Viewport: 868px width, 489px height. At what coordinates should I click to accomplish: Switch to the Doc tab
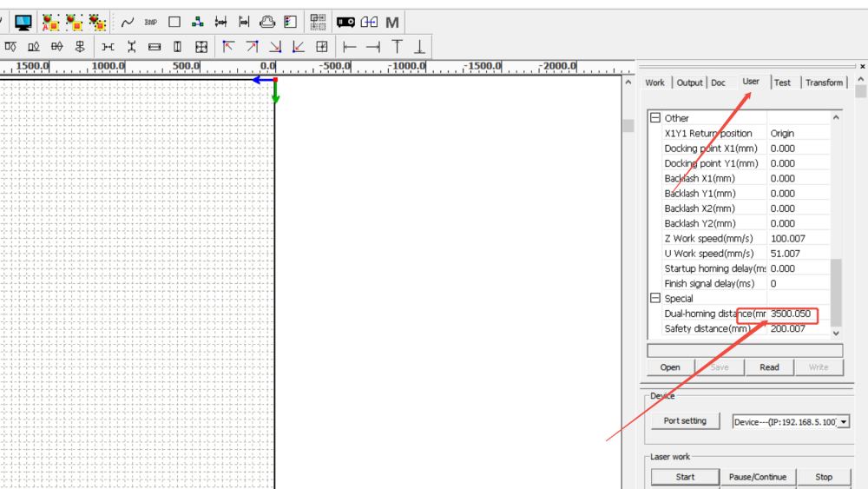[718, 83]
